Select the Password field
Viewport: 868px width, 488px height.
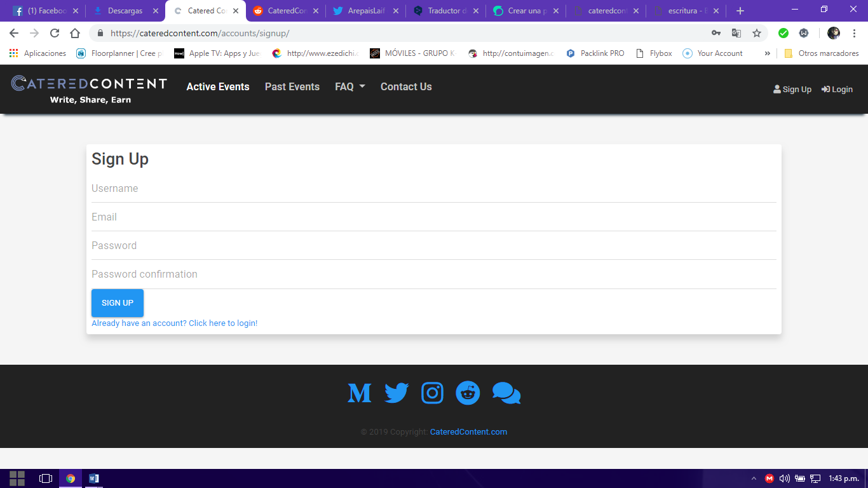point(434,246)
